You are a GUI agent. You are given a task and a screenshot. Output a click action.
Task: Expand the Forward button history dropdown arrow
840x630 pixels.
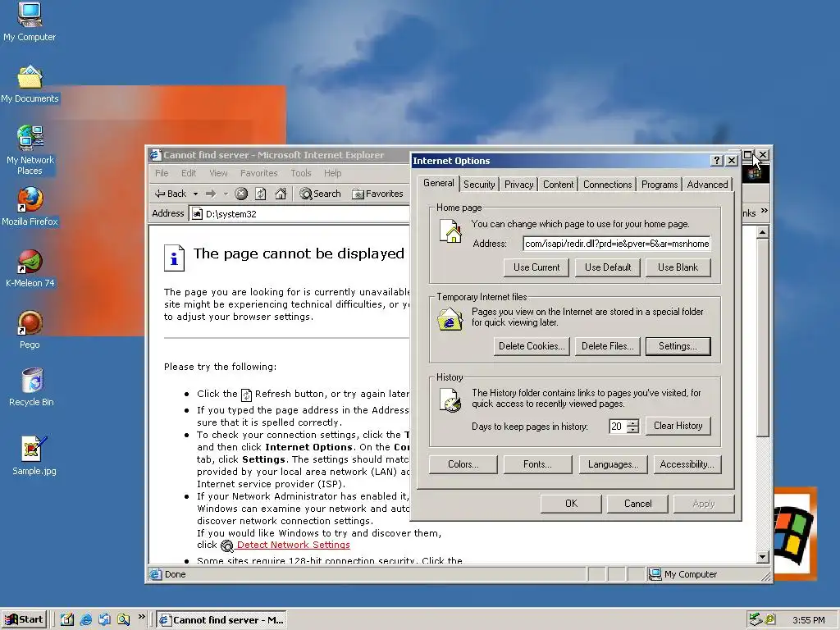pyautogui.click(x=226, y=194)
